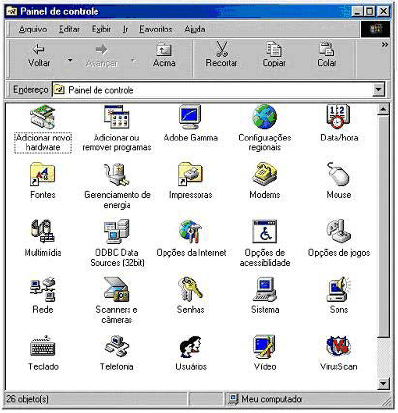The width and height of the screenshot is (398, 413).
Task: Expand the Voltar history dropdown arrow
Action: [70, 60]
